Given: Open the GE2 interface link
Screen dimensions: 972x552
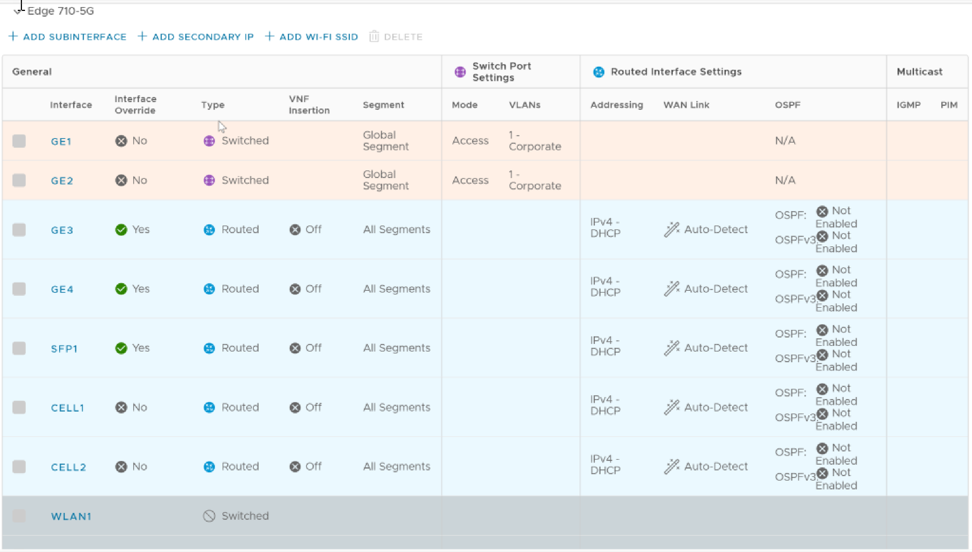Looking at the screenshot, I should point(62,181).
